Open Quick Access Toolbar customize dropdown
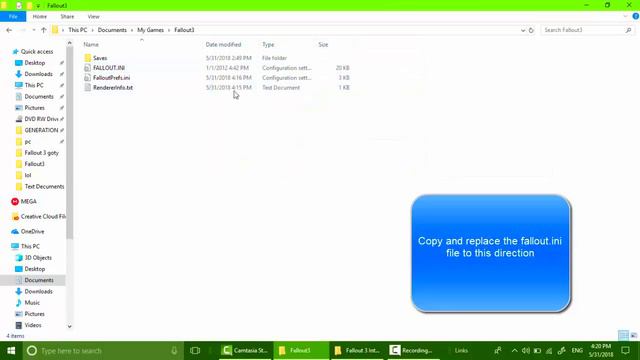Image resolution: width=640 pixels, height=360 pixels. (38, 6)
